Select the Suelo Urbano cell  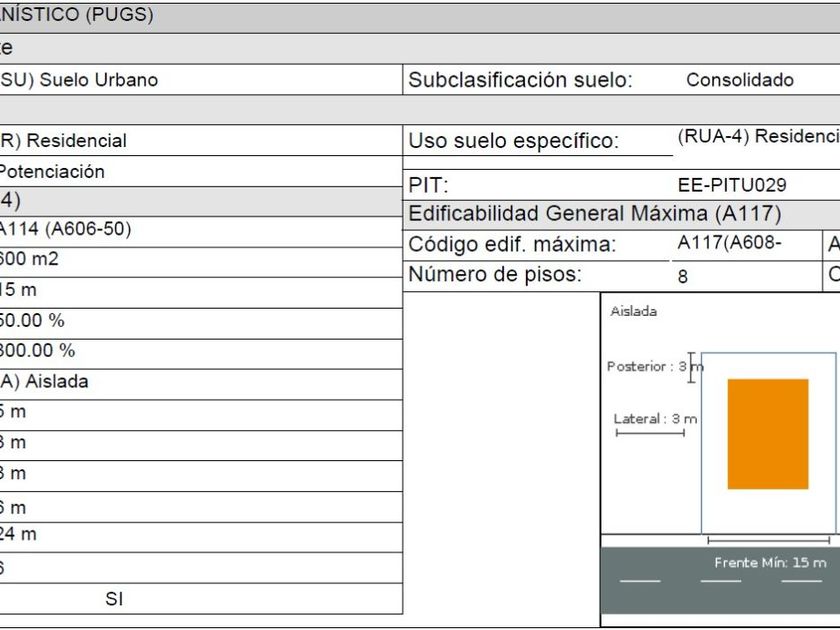click(x=80, y=80)
